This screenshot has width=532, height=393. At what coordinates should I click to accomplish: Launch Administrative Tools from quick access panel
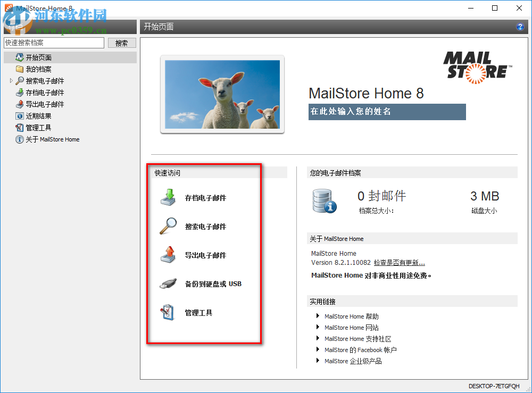point(168,312)
